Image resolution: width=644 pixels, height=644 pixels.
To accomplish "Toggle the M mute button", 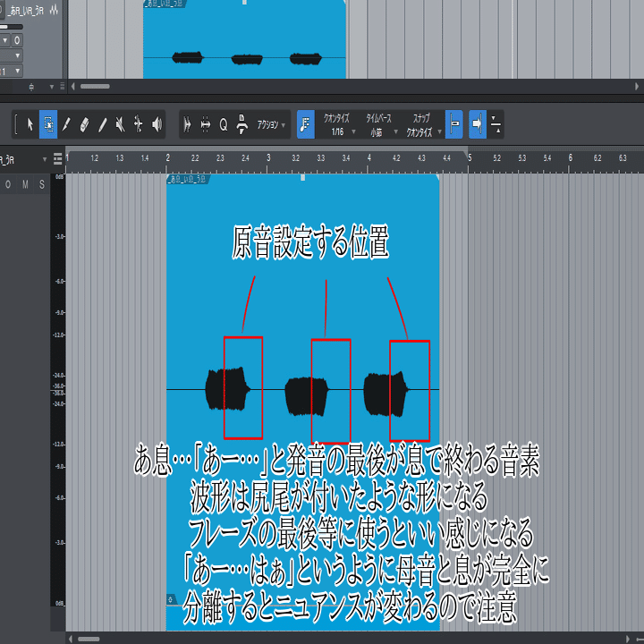I will tap(25, 184).
